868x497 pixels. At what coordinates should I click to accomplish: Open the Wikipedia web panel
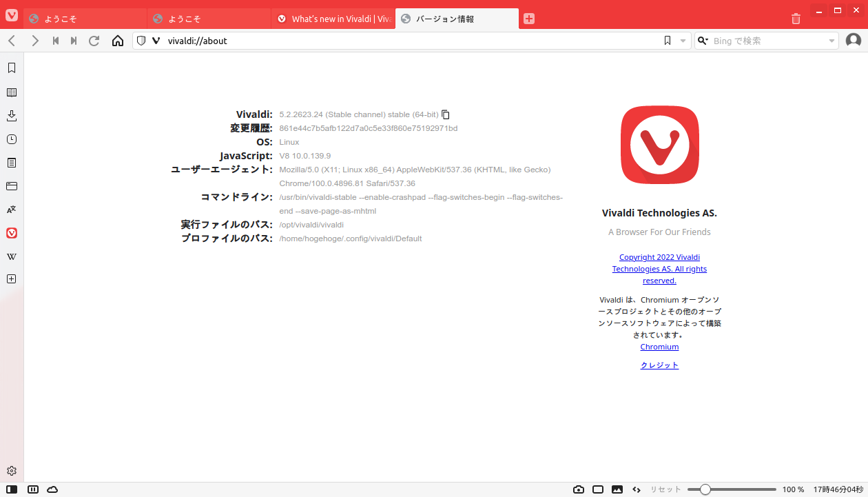(x=12, y=256)
